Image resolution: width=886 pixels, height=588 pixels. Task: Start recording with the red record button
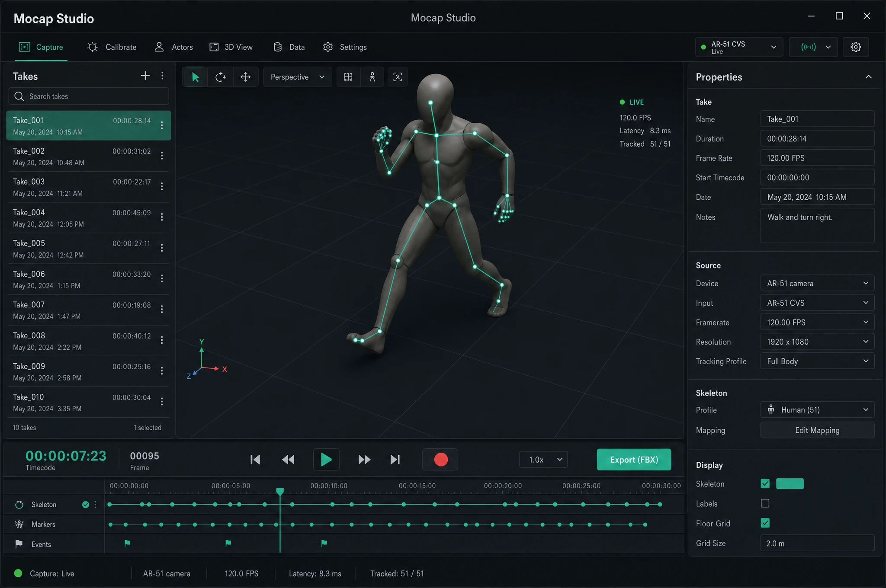click(440, 460)
